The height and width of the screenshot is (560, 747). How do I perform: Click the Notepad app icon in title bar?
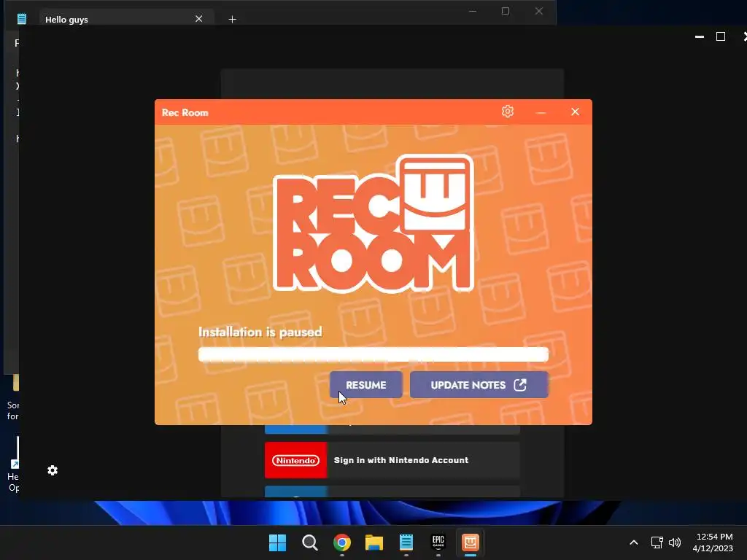click(21, 19)
